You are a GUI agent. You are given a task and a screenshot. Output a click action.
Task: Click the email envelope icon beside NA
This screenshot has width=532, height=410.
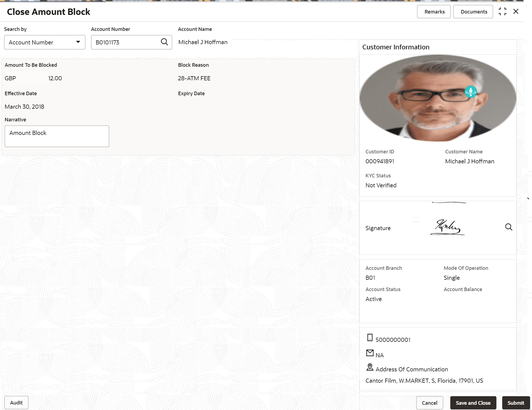(370, 353)
